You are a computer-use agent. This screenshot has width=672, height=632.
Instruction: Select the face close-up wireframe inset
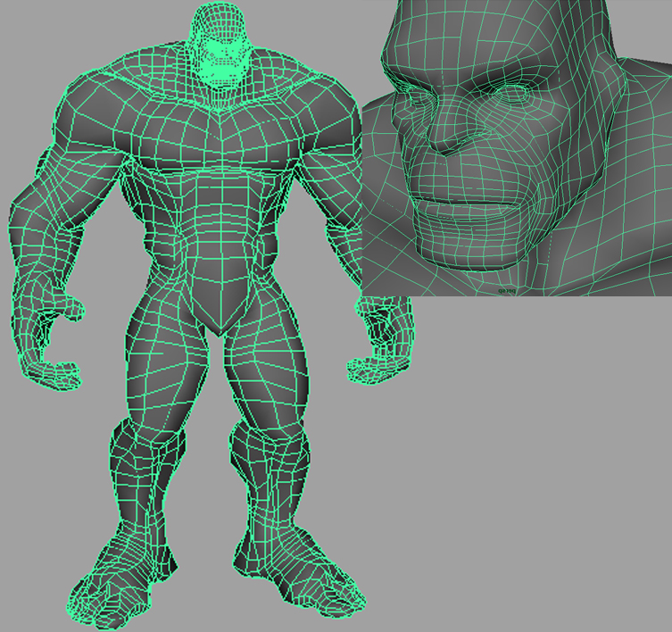click(517, 147)
